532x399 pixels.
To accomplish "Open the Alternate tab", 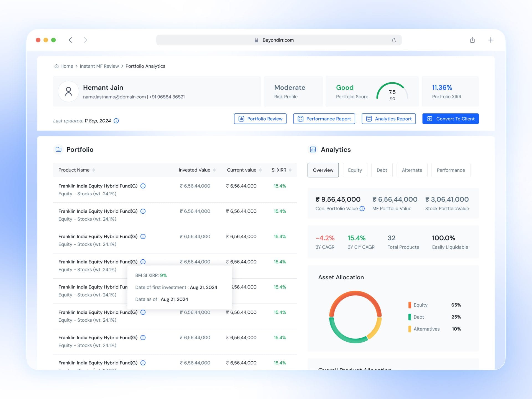I will pyautogui.click(x=412, y=170).
